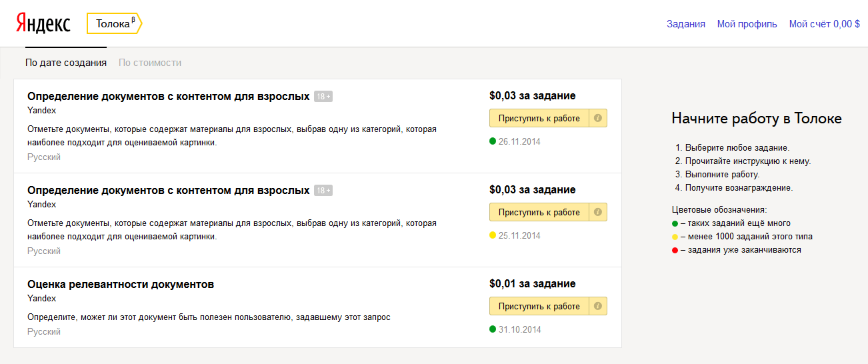Show info icon for the relevance evaluation task
The height and width of the screenshot is (364, 868).
click(x=598, y=306)
